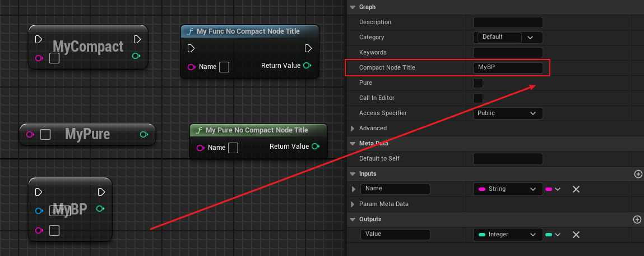
Task: Open the String type dropdown for Name
Action: pos(508,189)
